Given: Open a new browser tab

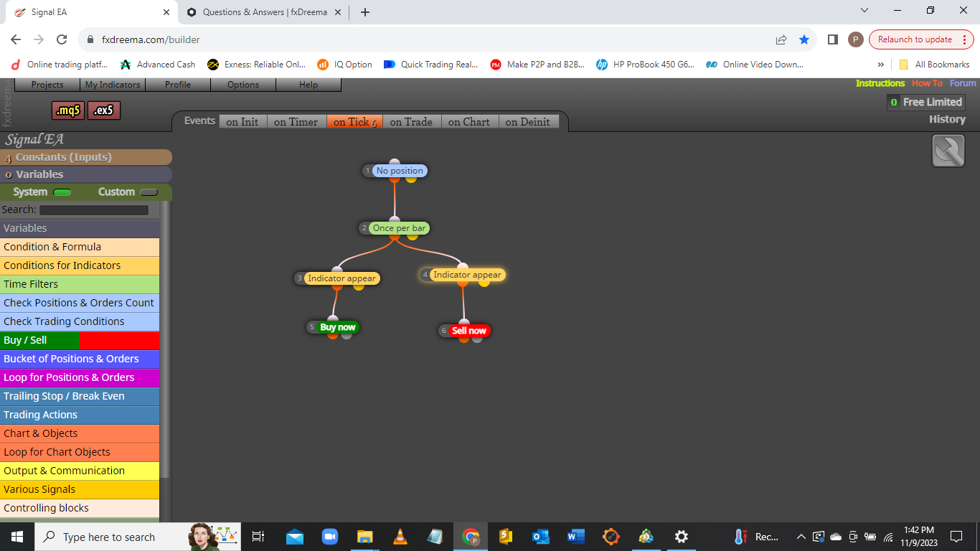Looking at the screenshot, I should click(365, 12).
